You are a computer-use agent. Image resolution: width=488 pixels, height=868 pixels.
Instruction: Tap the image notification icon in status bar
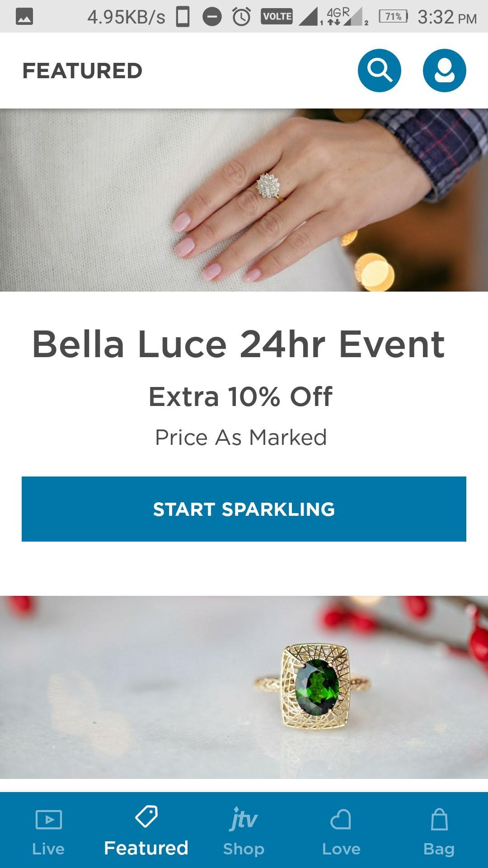[24, 17]
